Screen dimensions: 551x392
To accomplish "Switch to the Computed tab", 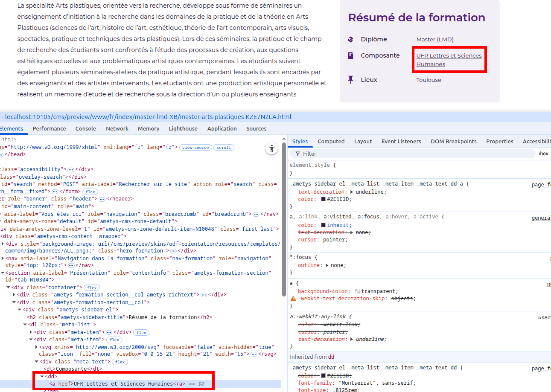I will pyautogui.click(x=331, y=141).
